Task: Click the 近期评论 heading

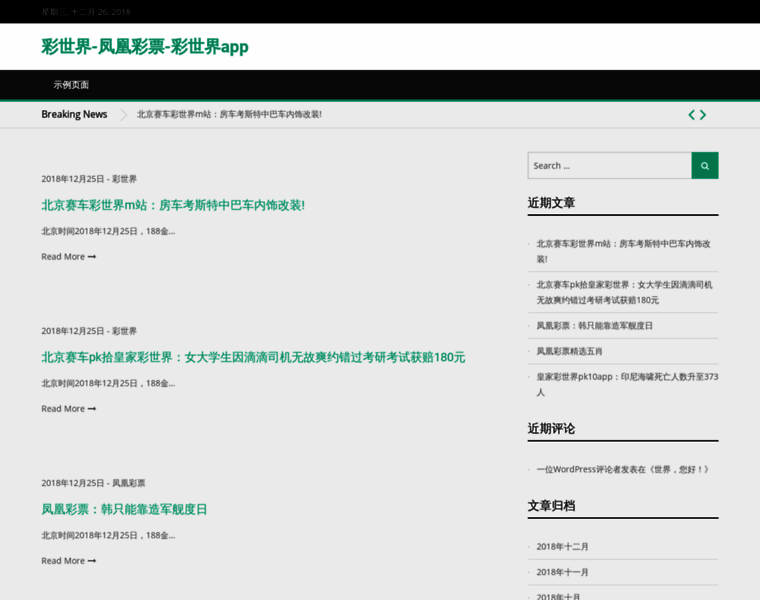Action: [551, 428]
